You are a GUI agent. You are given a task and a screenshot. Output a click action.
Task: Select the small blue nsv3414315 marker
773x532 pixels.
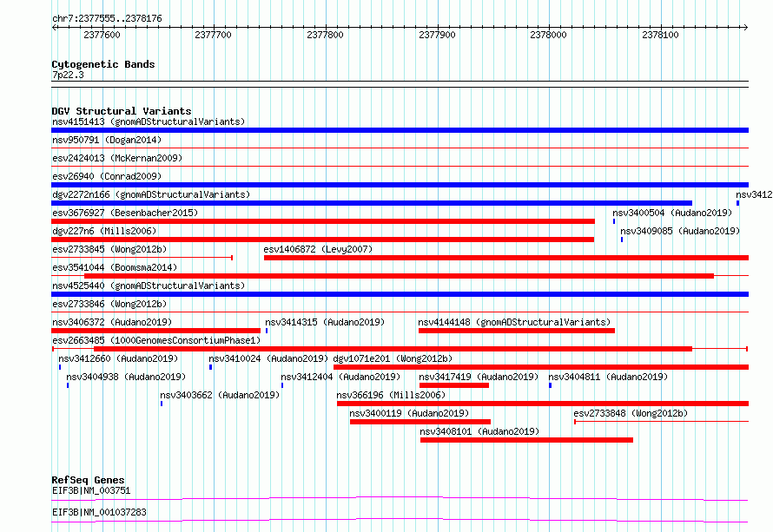(267, 331)
